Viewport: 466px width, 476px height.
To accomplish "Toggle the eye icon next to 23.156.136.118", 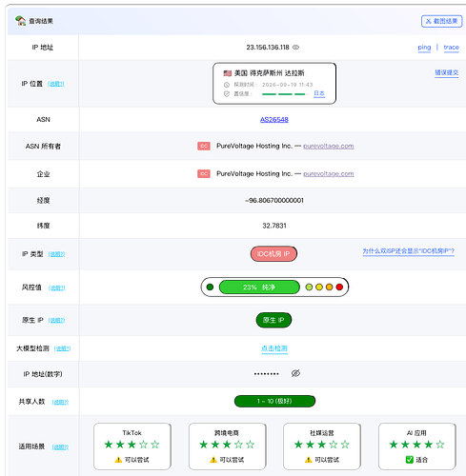I will tap(295, 48).
